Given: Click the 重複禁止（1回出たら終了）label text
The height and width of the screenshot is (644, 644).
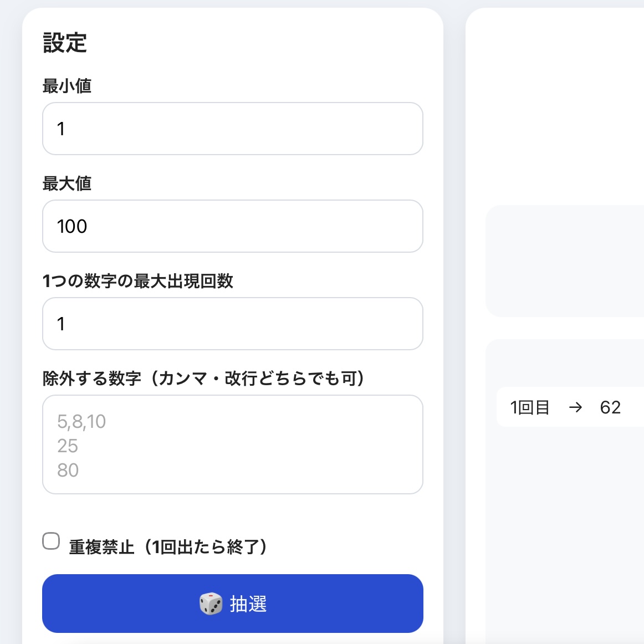Looking at the screenshot, I should (168, 547).
